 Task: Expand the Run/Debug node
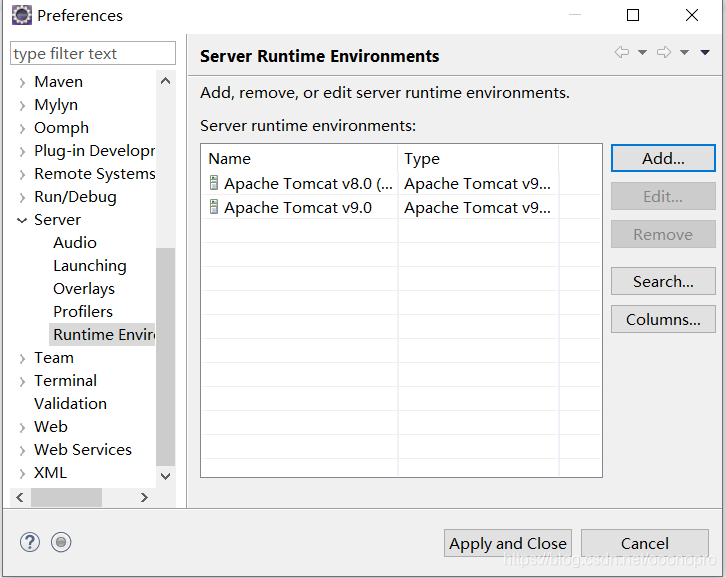22,198
